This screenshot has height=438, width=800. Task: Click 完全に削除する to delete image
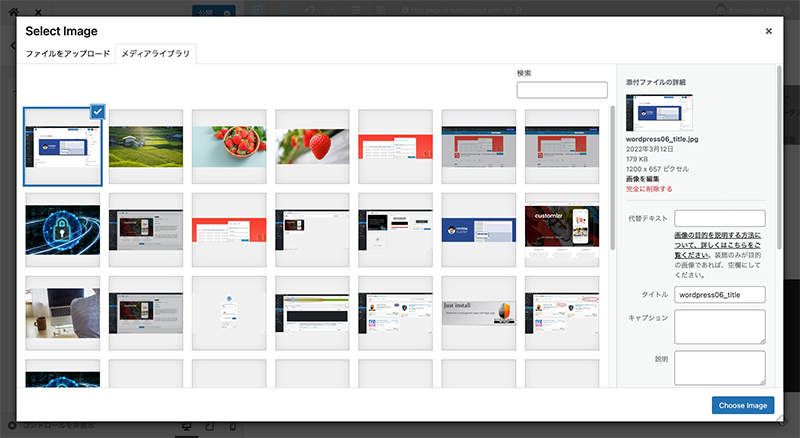(649, 189)
